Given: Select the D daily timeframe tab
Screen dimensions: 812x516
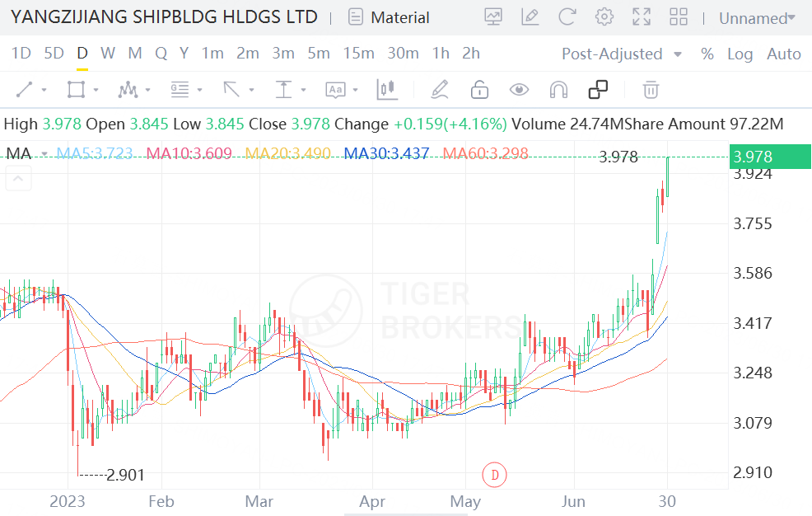Looking at the screenshot, I should 82,53.
